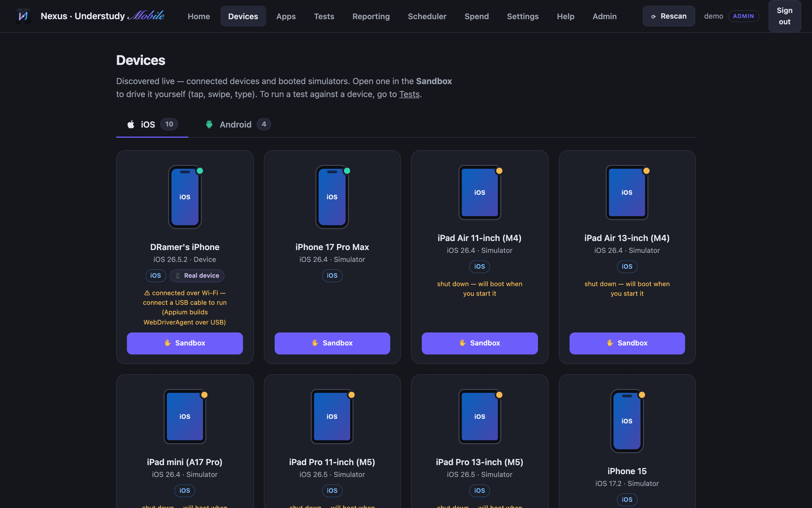The image size is (812, 508).
Task: Start Sandbox for iPad Air 11-inch (M4)
Action: 479,343
